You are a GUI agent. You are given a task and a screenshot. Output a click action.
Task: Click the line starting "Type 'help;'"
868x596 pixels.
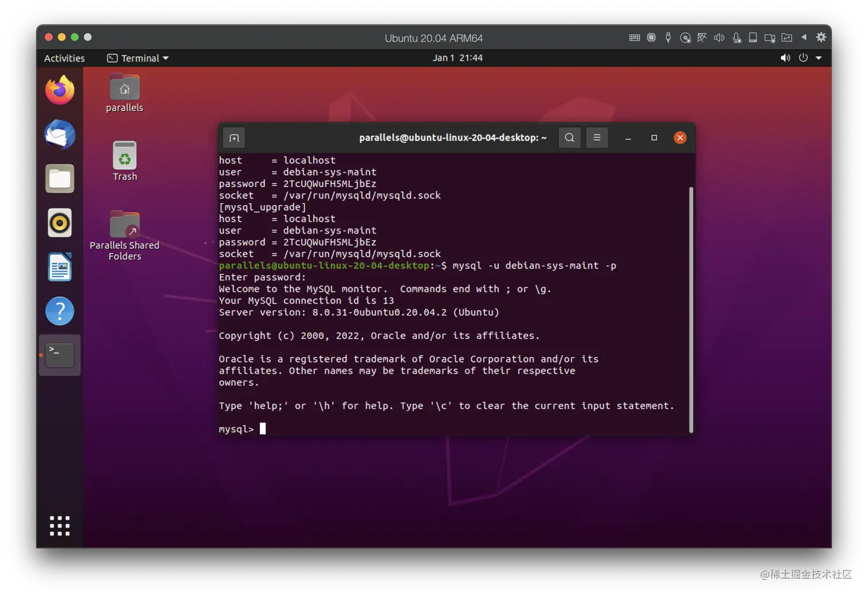coord(447,406)
